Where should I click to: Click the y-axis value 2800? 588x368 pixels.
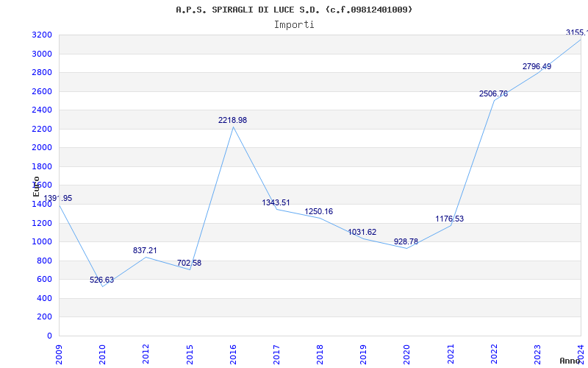[x=42, y=73]
